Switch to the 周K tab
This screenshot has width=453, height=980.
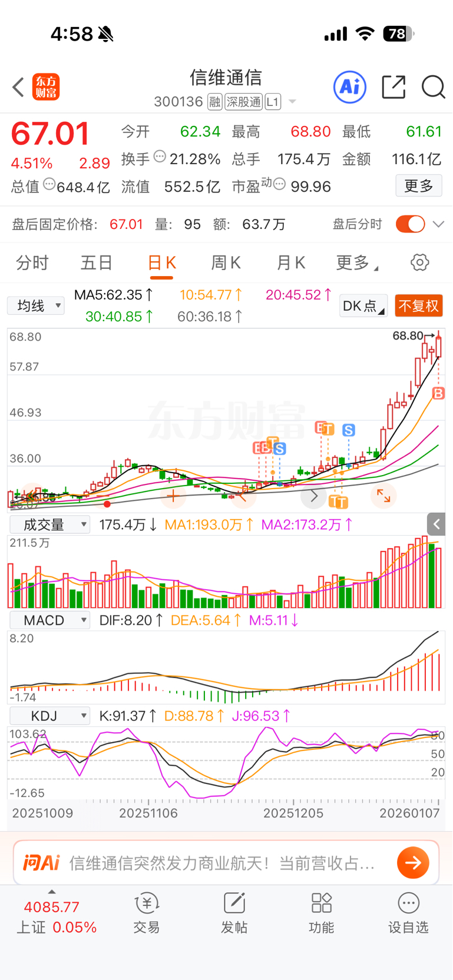226,263
